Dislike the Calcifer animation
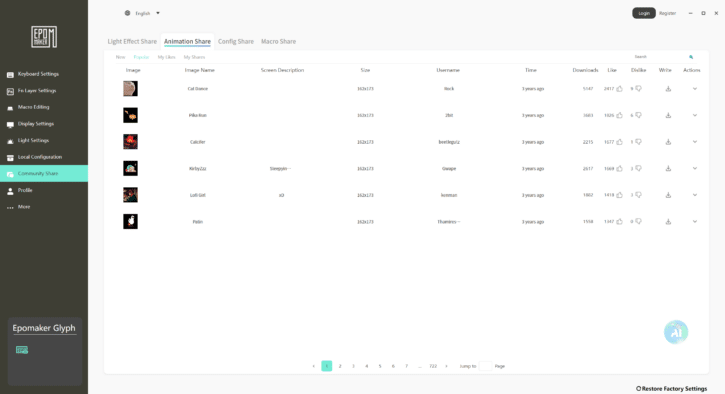The width and height of the screenshot is (725, 394). click(x=639, y=142)
